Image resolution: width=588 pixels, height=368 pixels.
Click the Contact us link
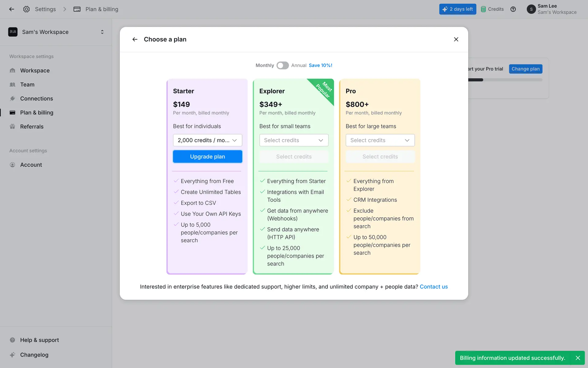coord(433,287)
